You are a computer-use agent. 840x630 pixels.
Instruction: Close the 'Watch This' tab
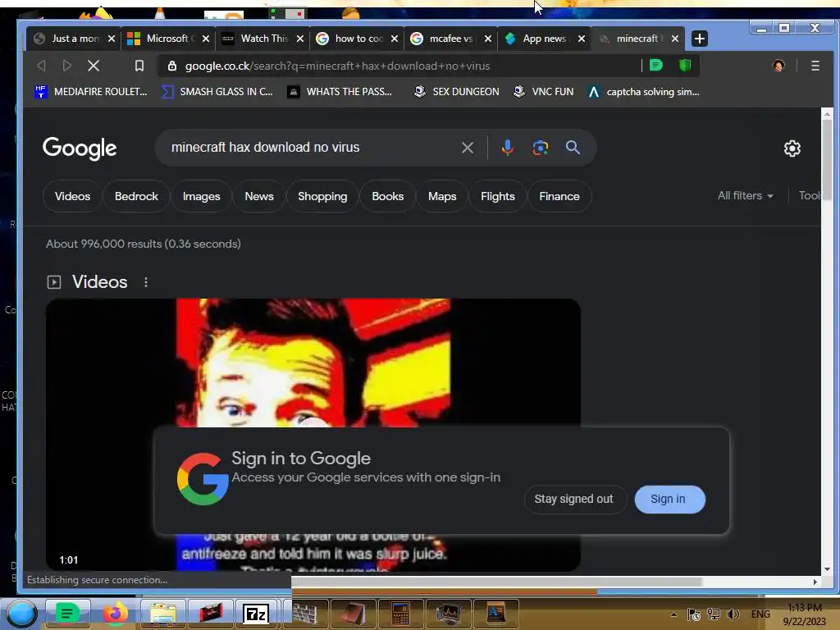pos(300,39)
